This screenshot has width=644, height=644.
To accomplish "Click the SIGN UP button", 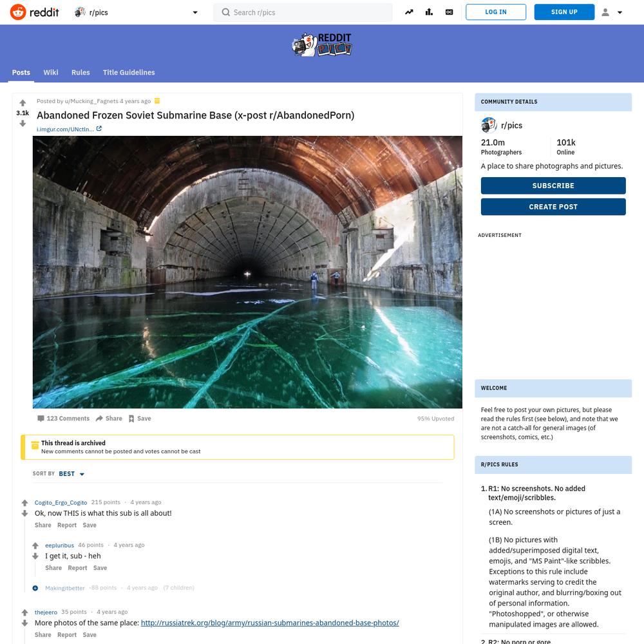I will (x=564, y=12).
